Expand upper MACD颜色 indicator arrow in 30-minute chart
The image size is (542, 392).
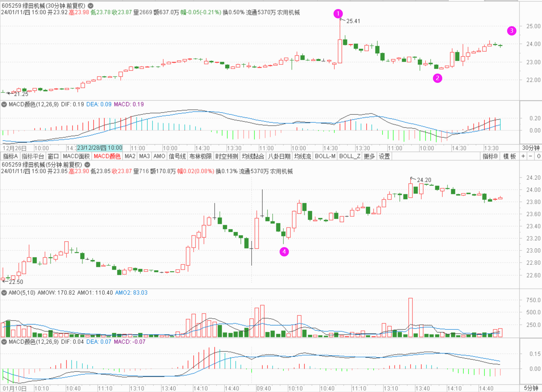pyautogui.click(x=4, y=104)
